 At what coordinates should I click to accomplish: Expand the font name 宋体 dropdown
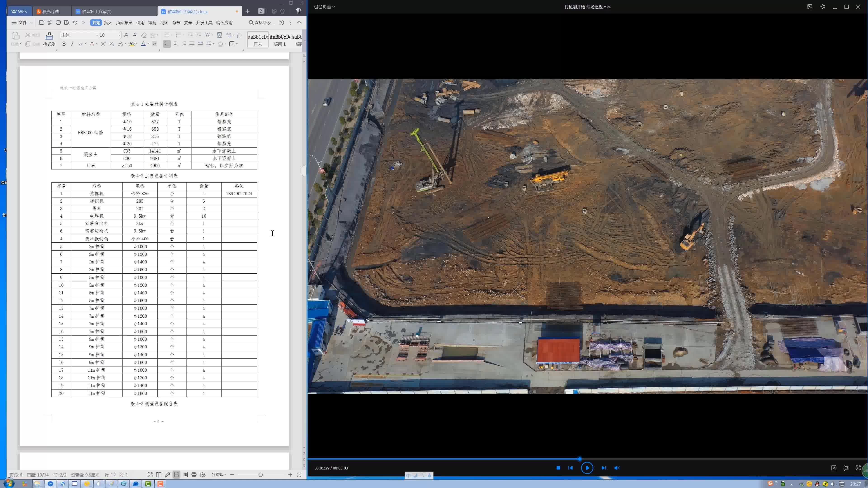[97, 35]
